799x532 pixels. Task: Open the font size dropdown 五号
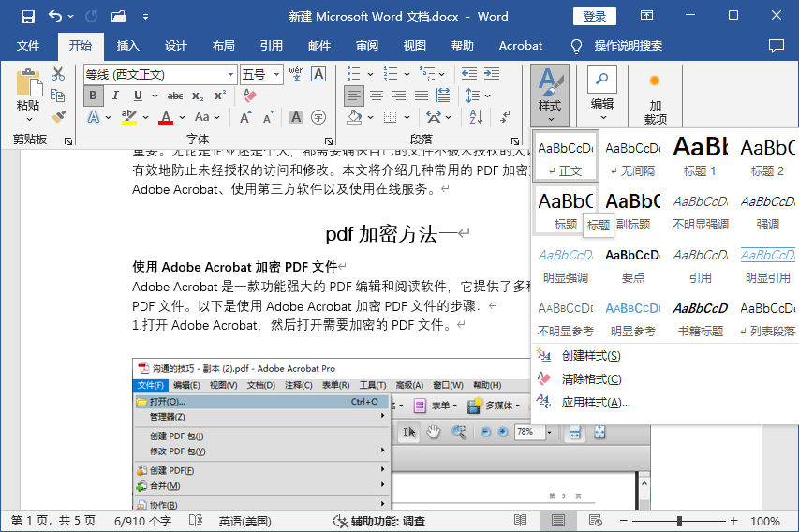coord(276,75)
